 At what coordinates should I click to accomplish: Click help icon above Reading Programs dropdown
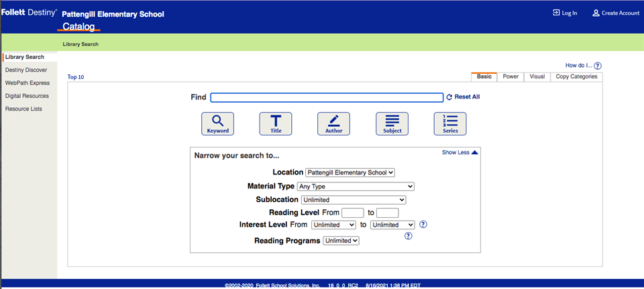[x=408, y=236]
